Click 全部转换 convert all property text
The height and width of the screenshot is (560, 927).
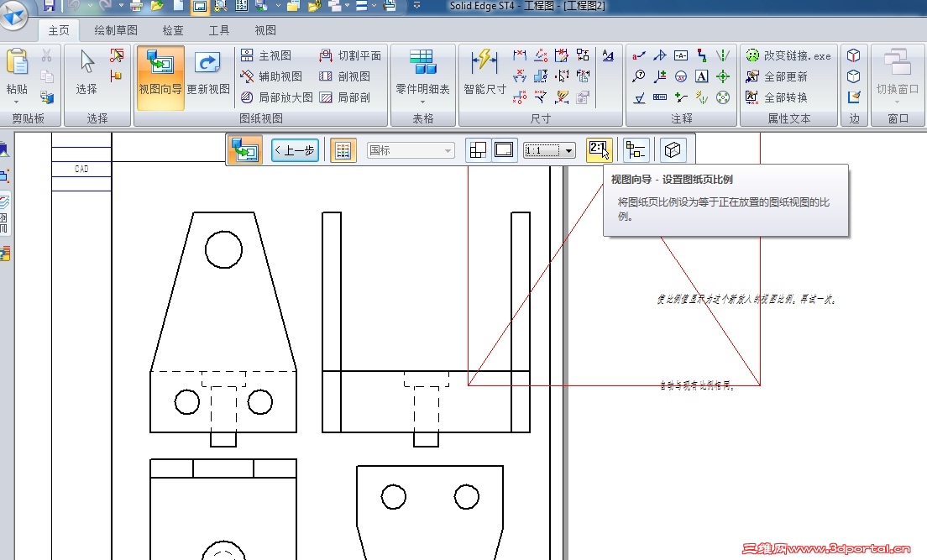[x=776, y=97]
